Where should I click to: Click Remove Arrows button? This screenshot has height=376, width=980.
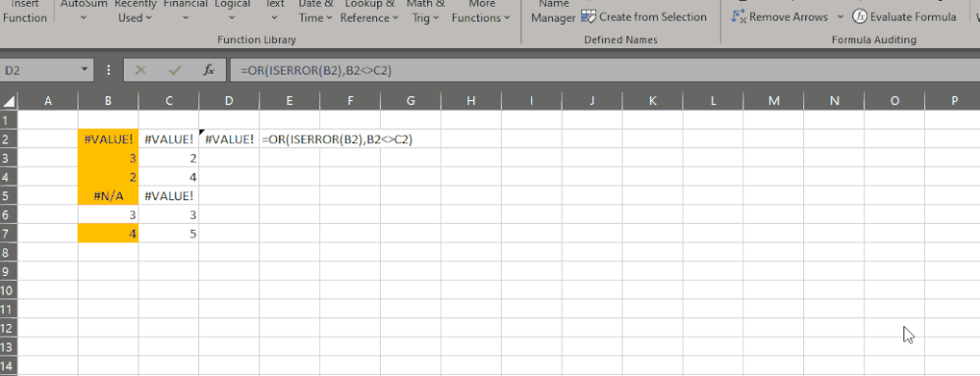[x=780, y=17]
